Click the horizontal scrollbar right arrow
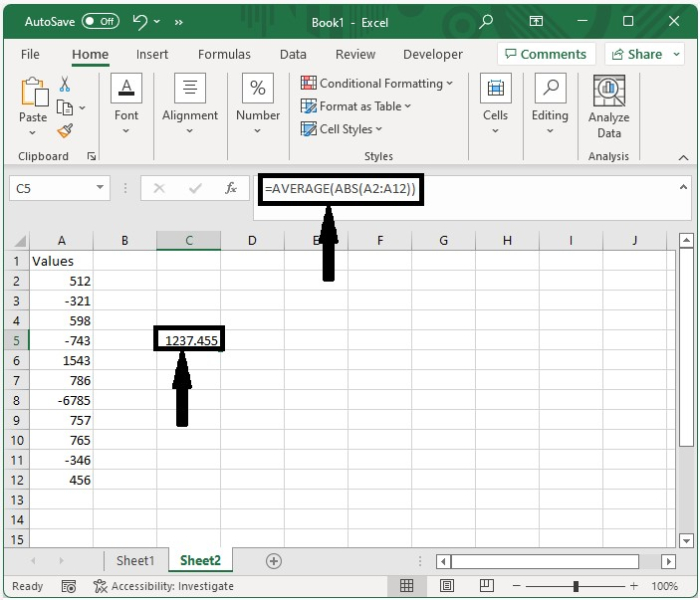The height and width of the screenshot is (600, 700). coord(668,561)
